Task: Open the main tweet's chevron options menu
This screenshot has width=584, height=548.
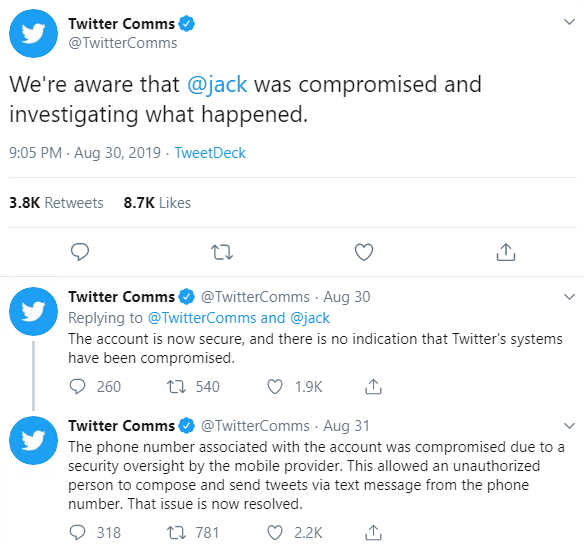Action: point(569,22)
